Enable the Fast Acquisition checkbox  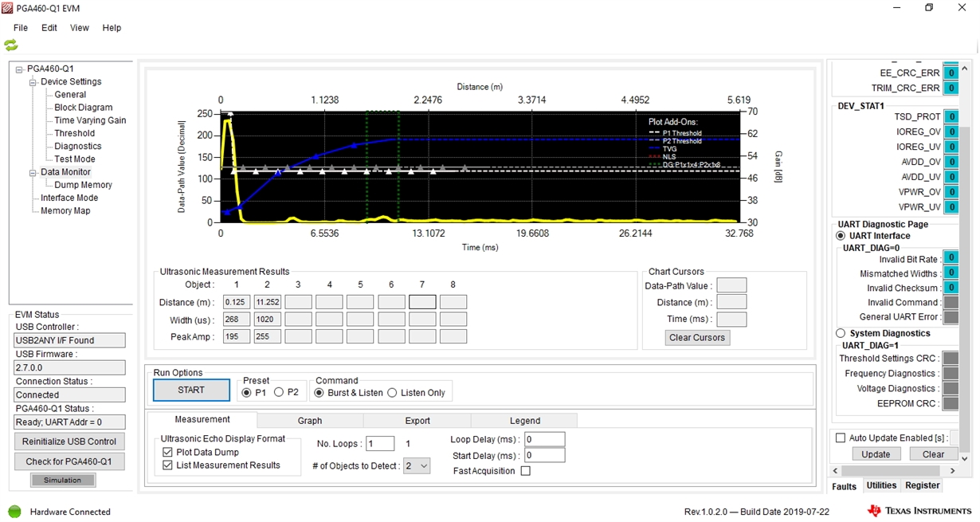[525, 471]
